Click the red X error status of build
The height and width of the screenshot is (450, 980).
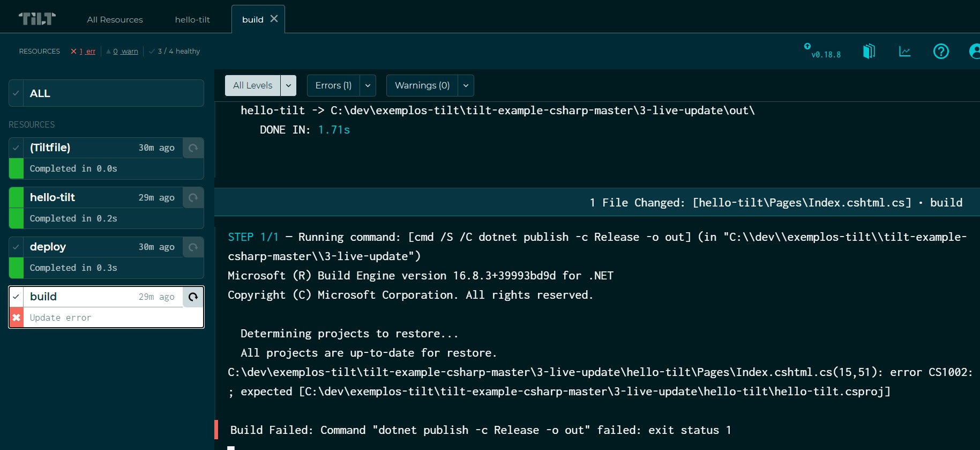tap(16, 318)
